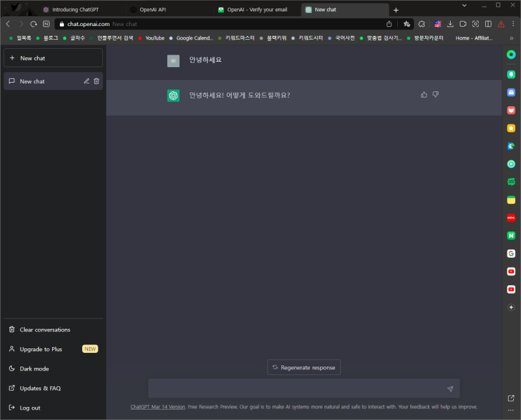521x420 pixels.
Task: Click the pencil icon to rename New chat
Action: [x=86, y=81]
